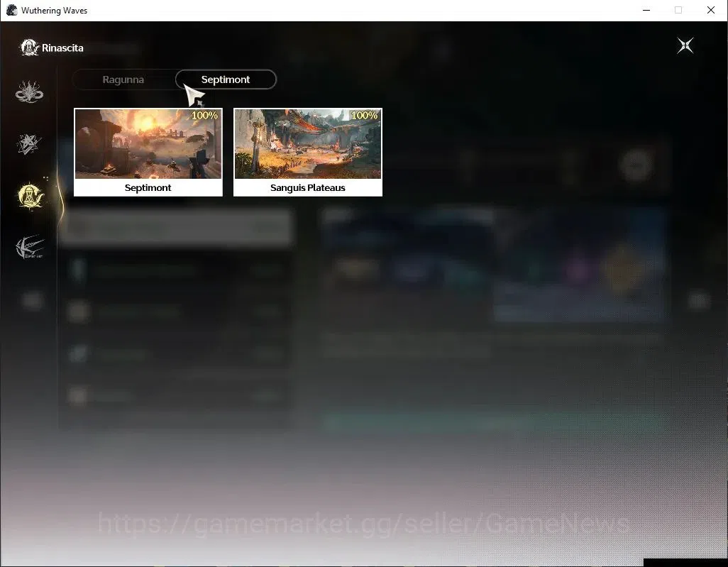Viewport: 728px width, 567px height.
Task: Select the first region emblem in sidebar
Action: click(29, 92)
